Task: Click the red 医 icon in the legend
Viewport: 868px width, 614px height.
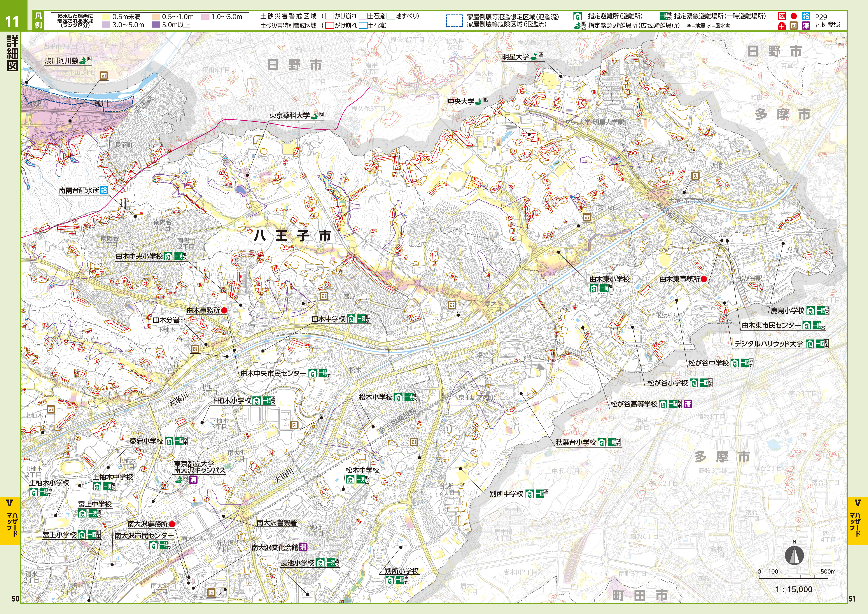Action: [782, 16]
